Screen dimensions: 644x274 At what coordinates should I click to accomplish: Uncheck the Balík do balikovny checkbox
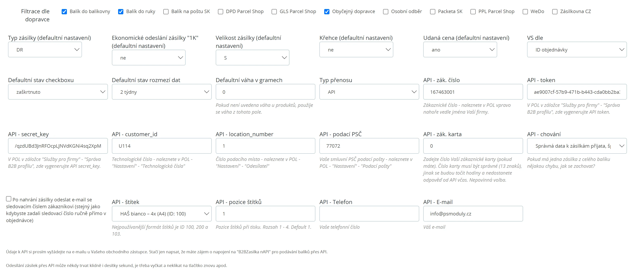pyautogui.click(x=64, y=11)
